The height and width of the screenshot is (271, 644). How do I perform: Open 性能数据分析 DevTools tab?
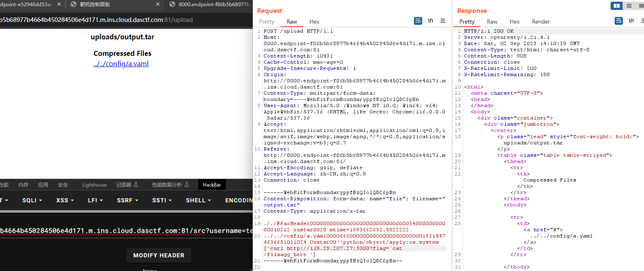[170, 185]
